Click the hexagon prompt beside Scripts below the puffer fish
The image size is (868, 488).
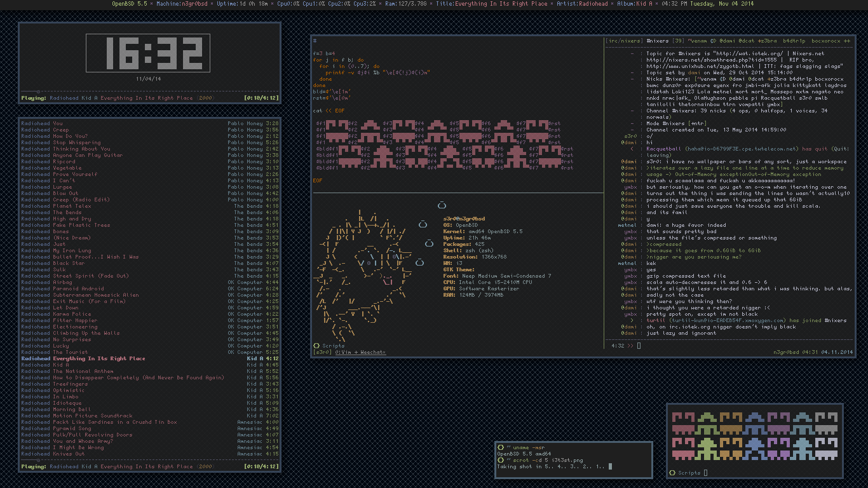[316, 346]
